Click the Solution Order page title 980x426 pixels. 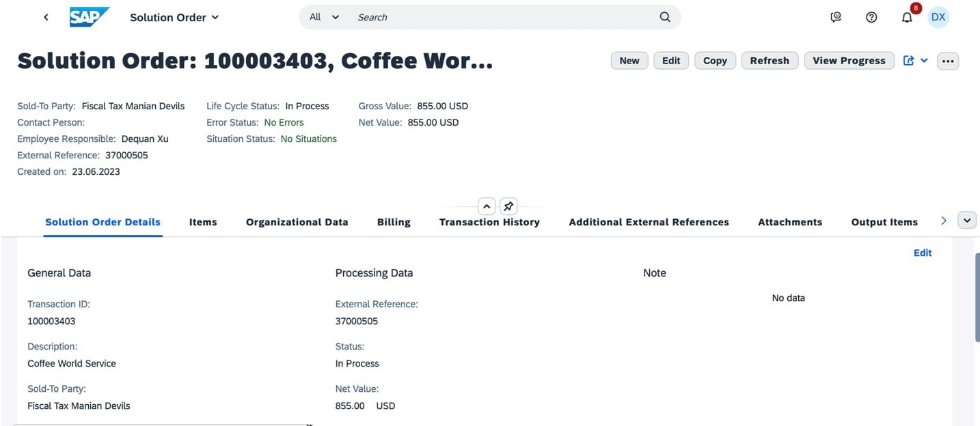(255, 61)
